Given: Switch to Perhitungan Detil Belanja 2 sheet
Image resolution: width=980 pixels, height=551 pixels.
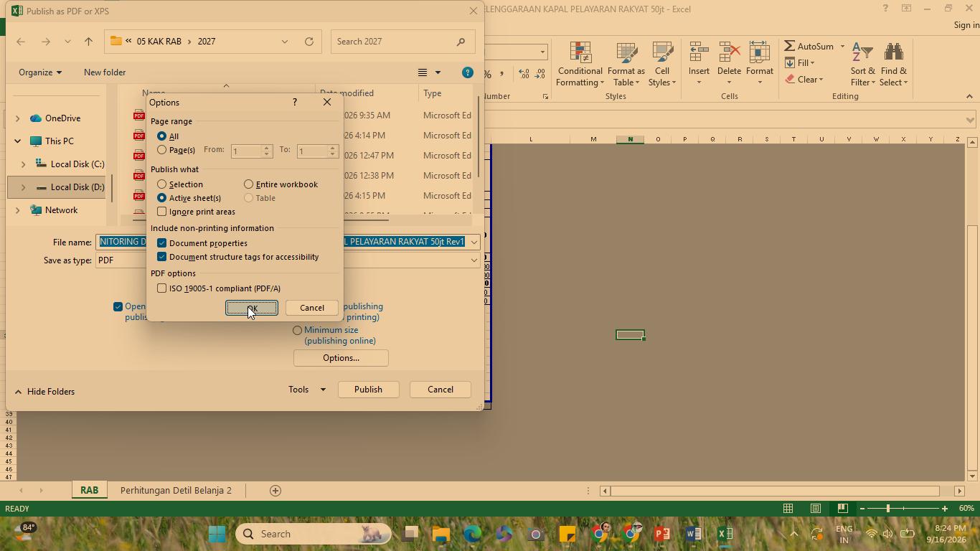Looking at the screenshot, I should [x=176, y=491].
